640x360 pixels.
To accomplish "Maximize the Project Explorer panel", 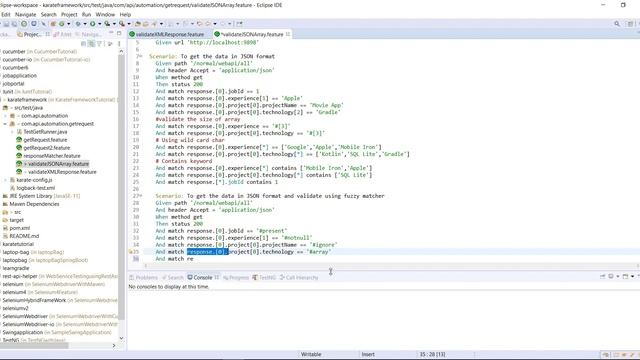I will click(x=119, y=33).
